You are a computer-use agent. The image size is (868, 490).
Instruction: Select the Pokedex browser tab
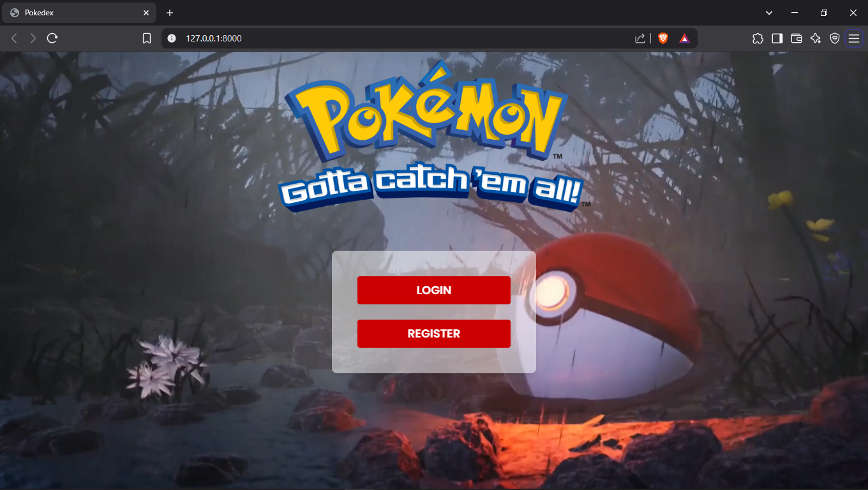click(80, 13)
